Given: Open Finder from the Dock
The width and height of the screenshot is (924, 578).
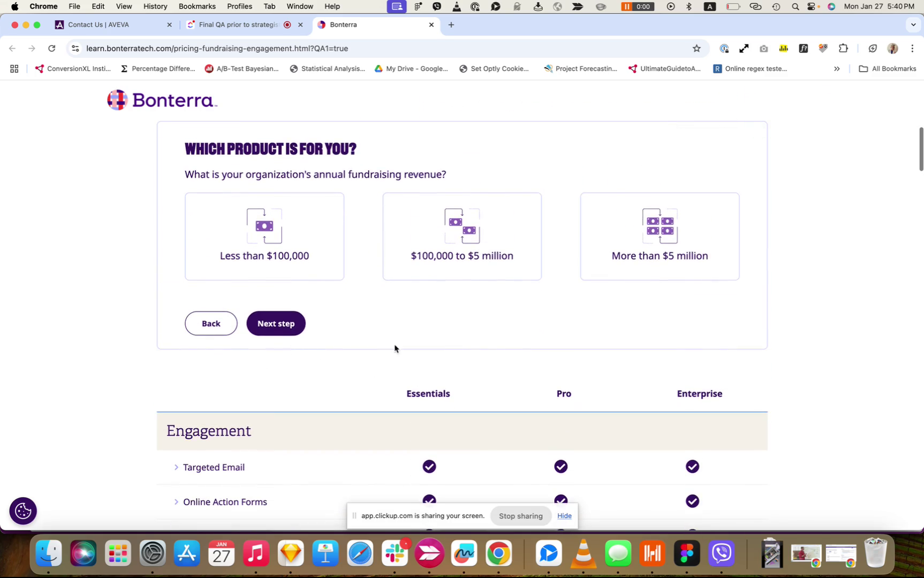Looking at the screenshot, I should [x=49, y=553].
